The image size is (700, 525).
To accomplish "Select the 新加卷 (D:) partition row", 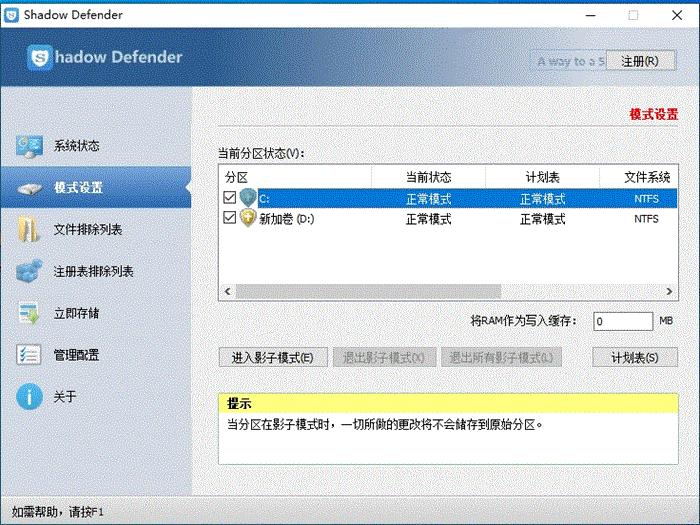I will pos(448,219).
